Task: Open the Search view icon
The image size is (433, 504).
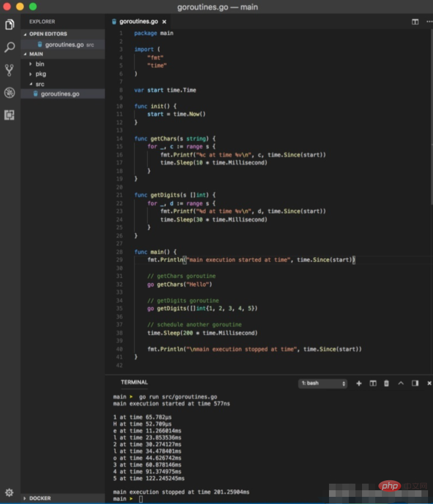Action: pyautogui.click(x=9, y=47)
